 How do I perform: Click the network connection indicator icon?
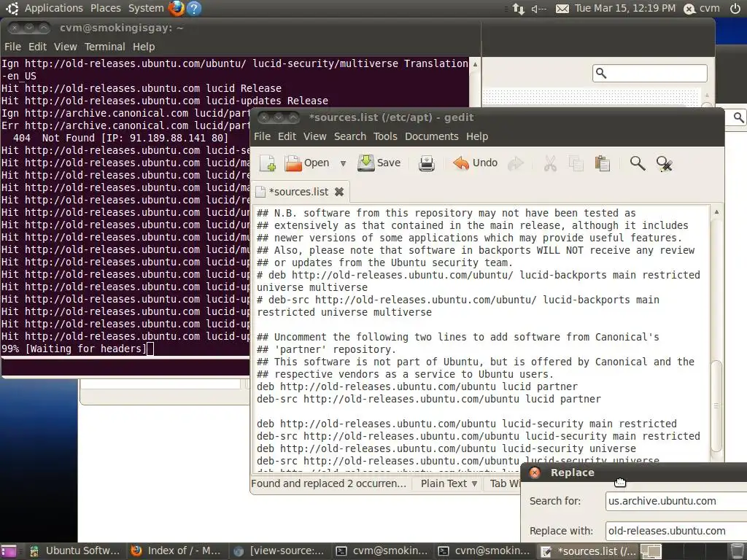click(518, 8)
